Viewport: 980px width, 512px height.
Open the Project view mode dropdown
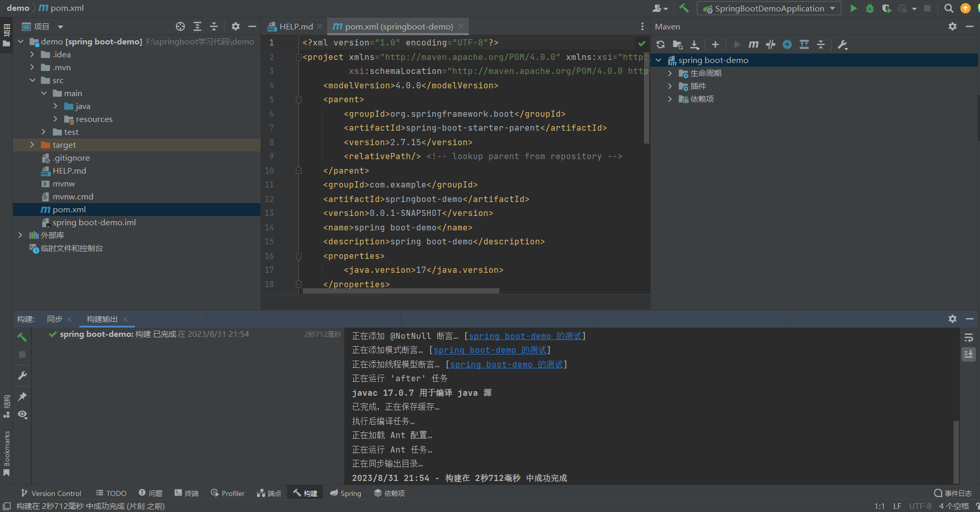pyautogui.click(x=60, y=27)
